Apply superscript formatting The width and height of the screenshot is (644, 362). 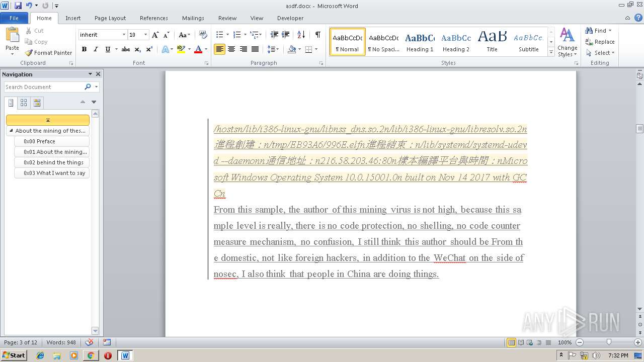(149, 49)
